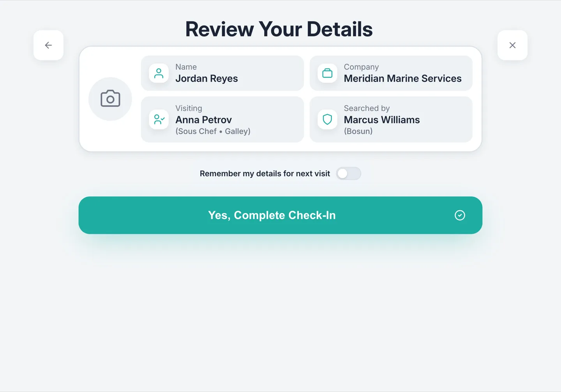This screenshot has width=561, height=392.
Task: Open the Marcus Williams searched-by card
Action: [x=391, y=119]
